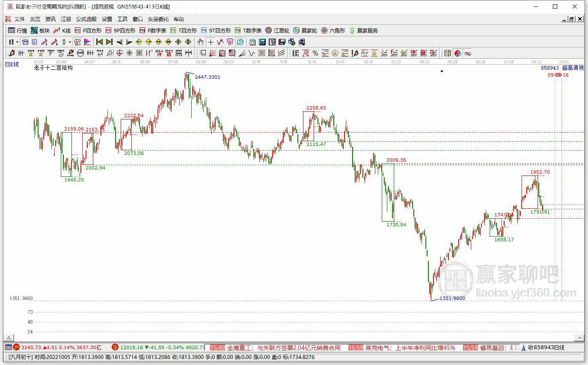Open the calendar icon showing 21
This screenshot has height=365, width=588.
pyautogui.click(x=252, y=42)
